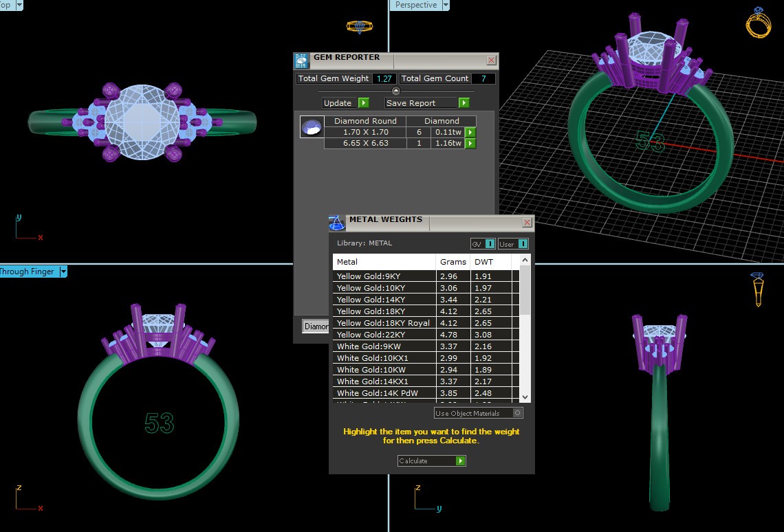Click the top-view ring icon in Top viewport

(x=359, y=27)
